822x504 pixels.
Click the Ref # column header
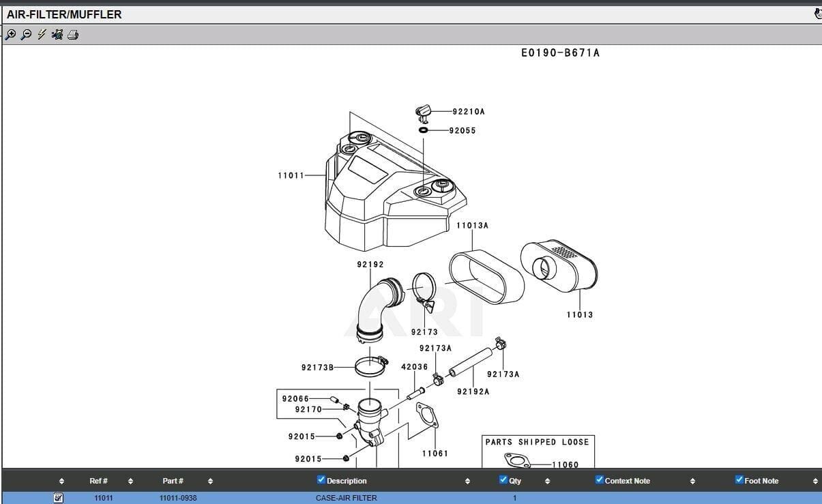[98, 481]
